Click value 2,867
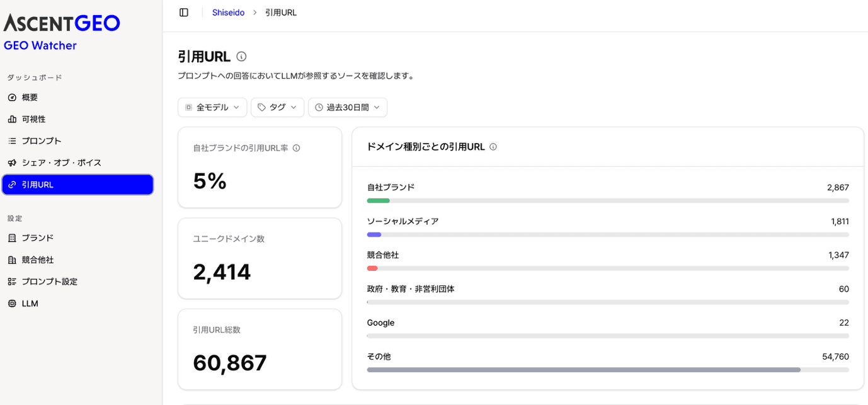 pyautogui.click(x=838, y=188)
